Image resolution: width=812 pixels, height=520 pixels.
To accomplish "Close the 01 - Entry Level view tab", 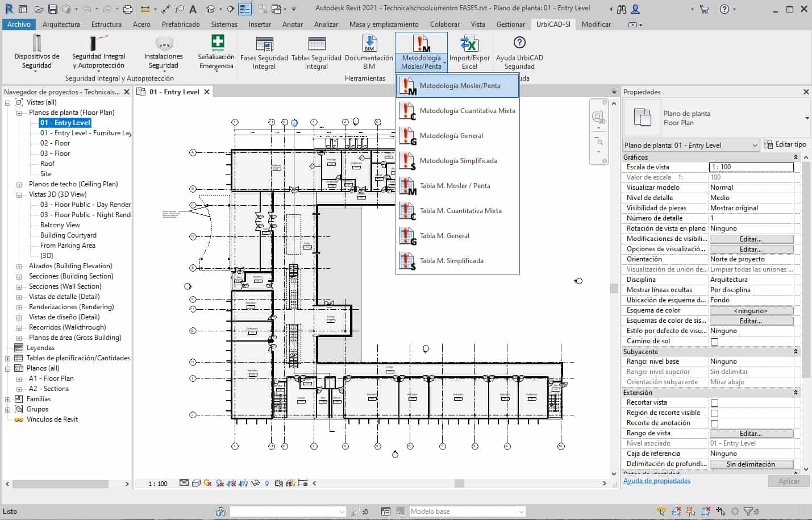I will click(207, 91).
